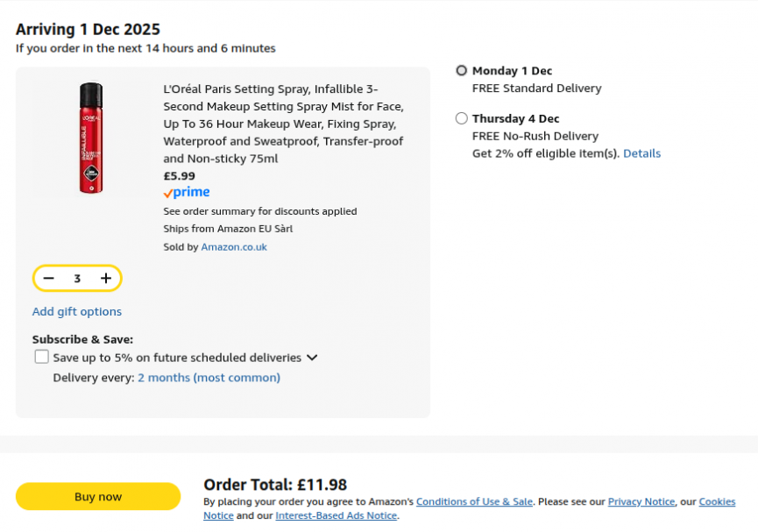This screenshot has width=758, height=532.
Task: Click the L'Oréal Paris Setting Spray title
Action: (x=283, y=124)
